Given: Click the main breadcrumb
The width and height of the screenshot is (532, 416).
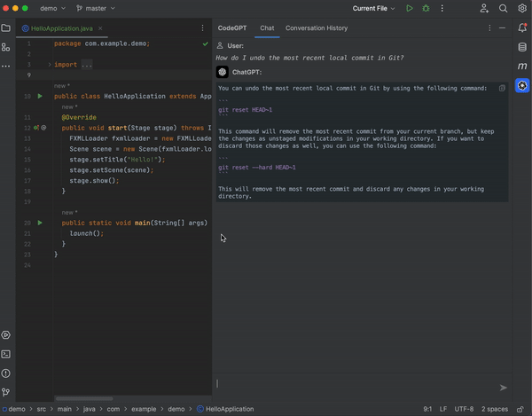Looking at the screenshot, I should pos(64,409).
